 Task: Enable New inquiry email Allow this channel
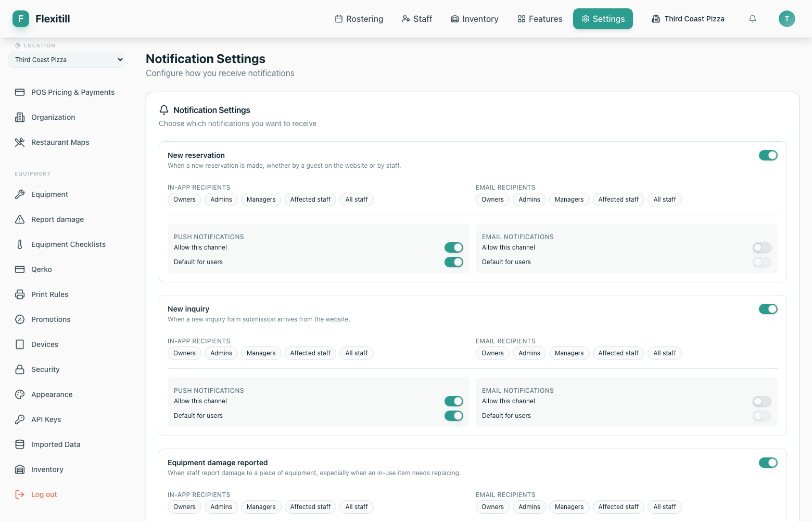click(x=762, y=401)
